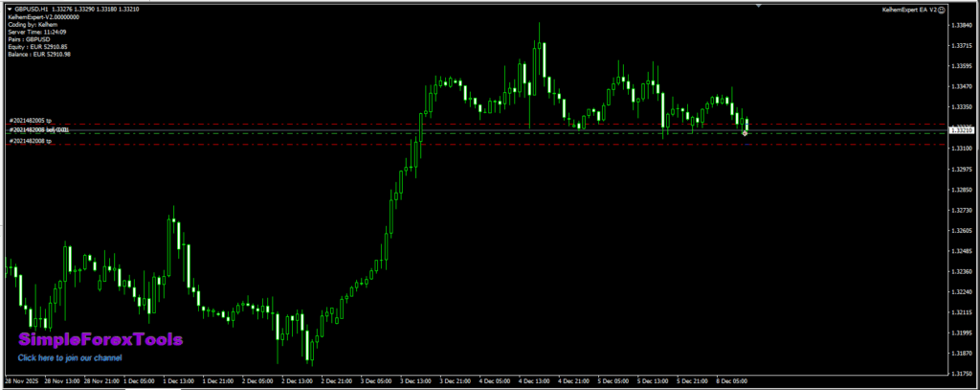Click the current price tag 1.33210
This screenshot has width=980, height=390.
pos(960,129)
